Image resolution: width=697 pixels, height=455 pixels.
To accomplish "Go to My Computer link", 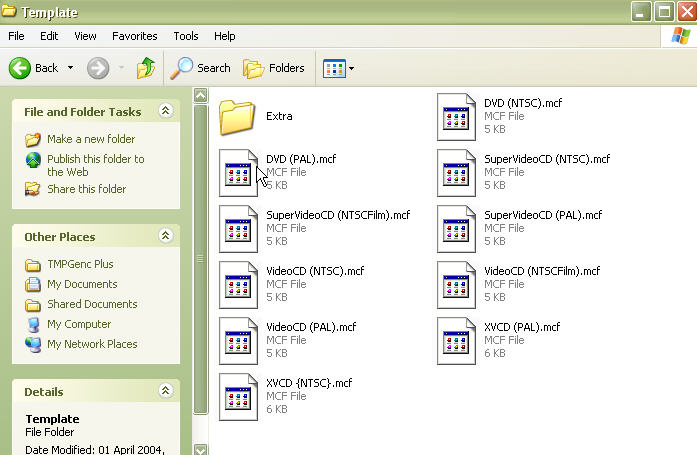I will click(79, 324).
